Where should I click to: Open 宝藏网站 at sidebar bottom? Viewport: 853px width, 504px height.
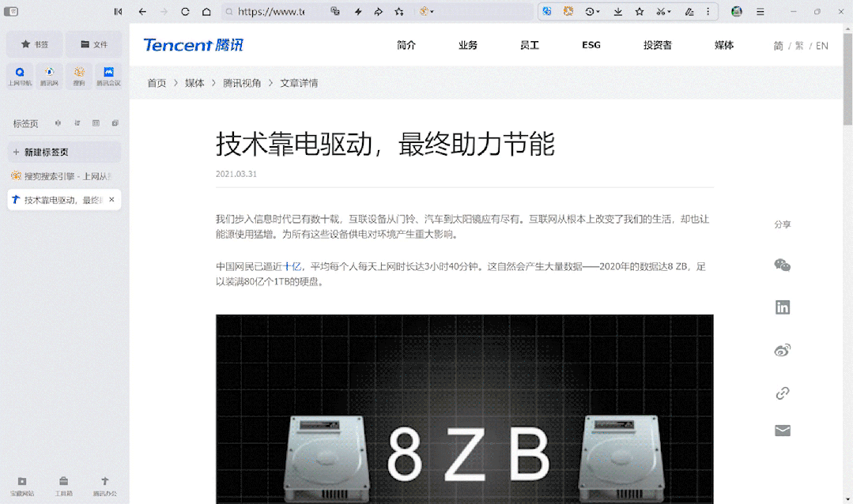(x=22, y=486)
